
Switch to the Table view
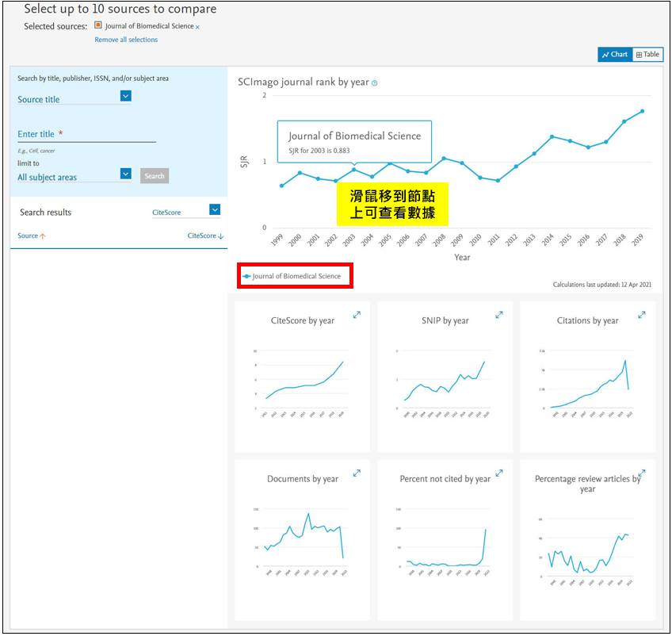[x=647, y=55]
